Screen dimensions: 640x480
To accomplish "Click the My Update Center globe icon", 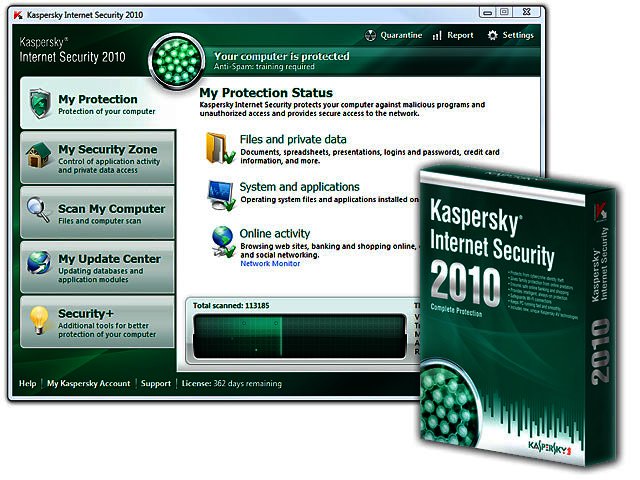I will coord(39,264).
